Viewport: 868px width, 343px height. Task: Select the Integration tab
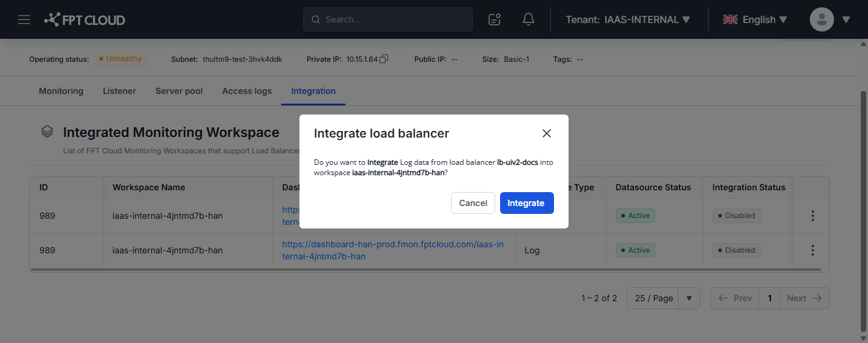(313, 91)
